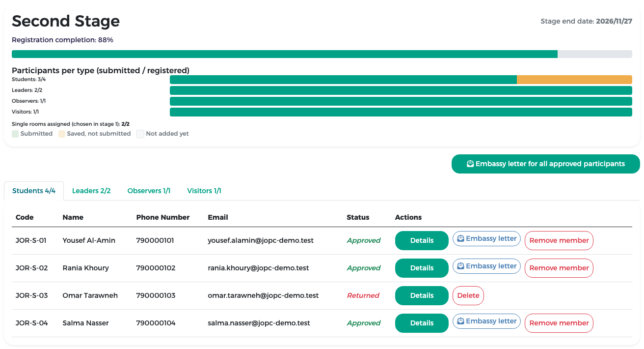Click the 'Second Stage' heading
Image resolution: width=644 pixels, height=349 pixels.
[x=66, y=21]
